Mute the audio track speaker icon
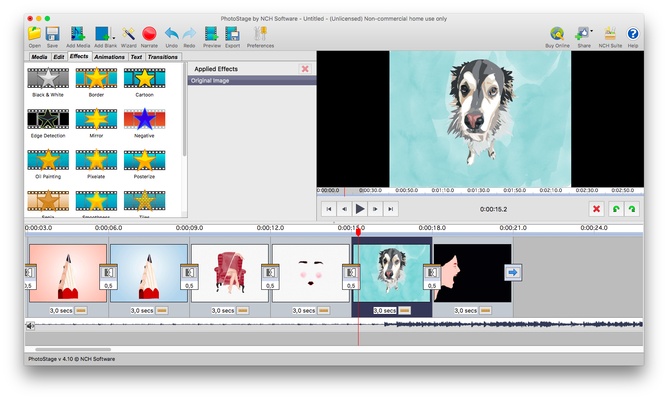 30,326
